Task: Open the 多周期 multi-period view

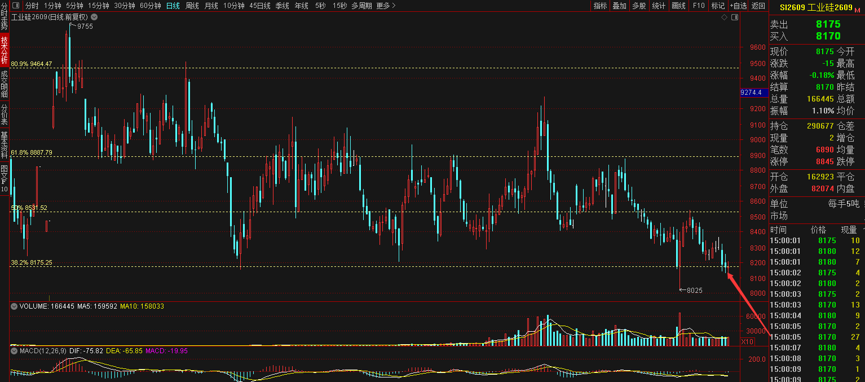Action: [x=362, y=6]
